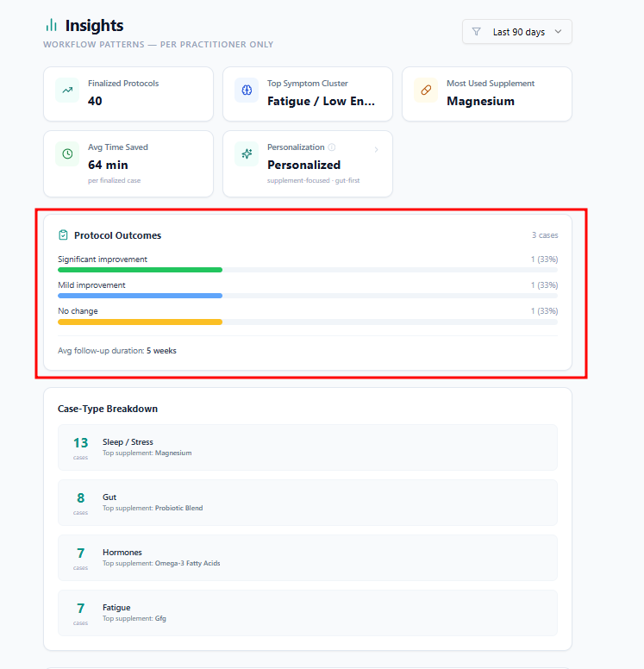
Task: Click the blue Mild improvement bar
Action: [140, 296]
